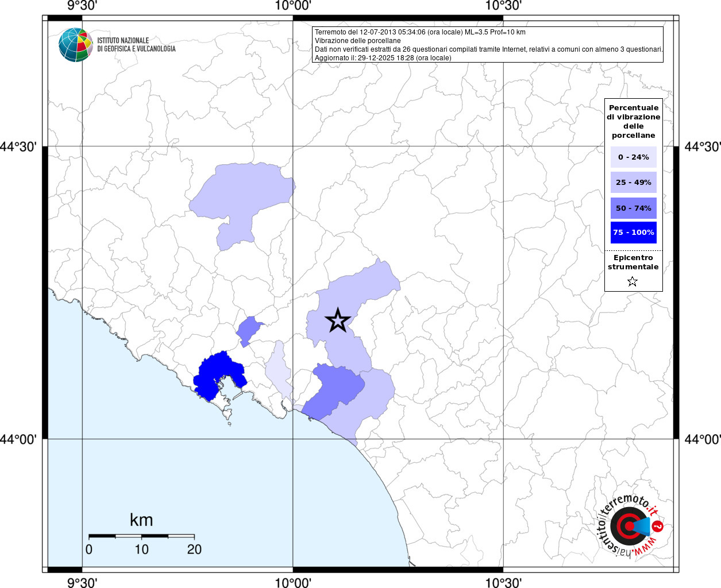Click the 'Aggiornato il: 29-12-2025' line

coord(383,58)
